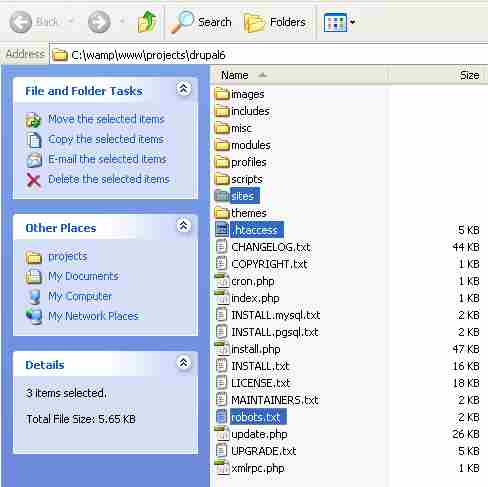Collapse the File and Folder Tasks panel
This screenshot has height=487, width=488.
tap(184, 89)
